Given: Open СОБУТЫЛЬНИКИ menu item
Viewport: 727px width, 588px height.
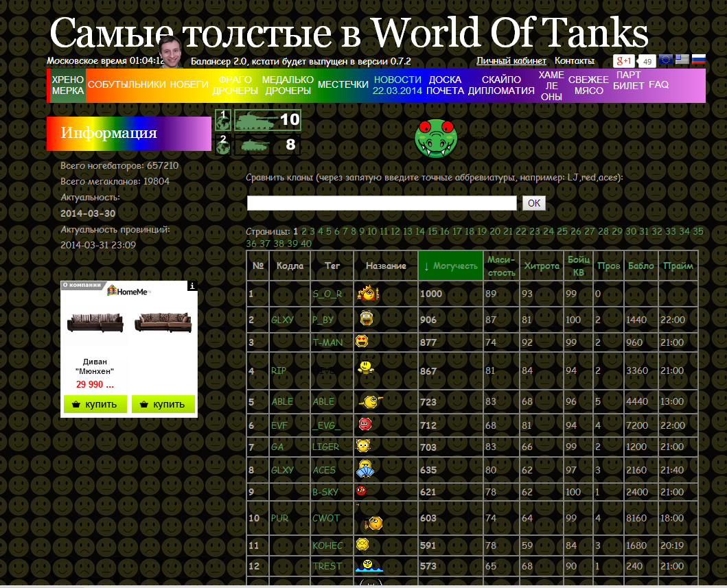Looking at the screenshot, I should pos(126,85).
